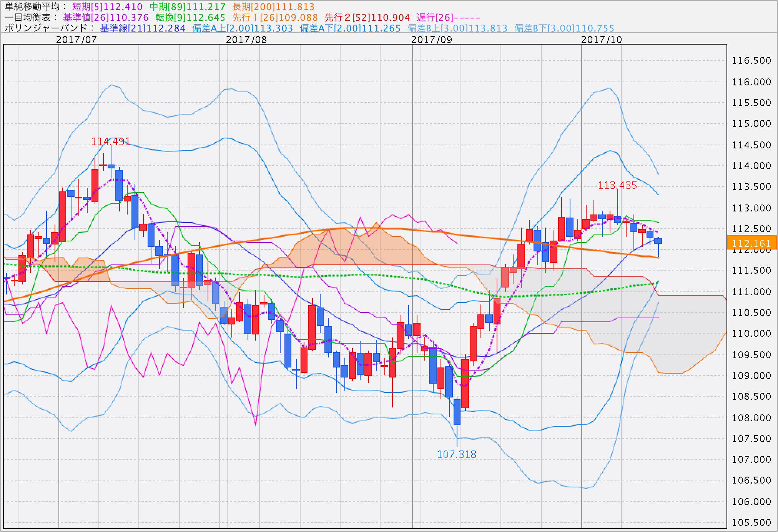Click the mid-term MA label 中期[89]111.217
Image resolution: width=778 pixels, height=532 pixels.
(188, 7)
